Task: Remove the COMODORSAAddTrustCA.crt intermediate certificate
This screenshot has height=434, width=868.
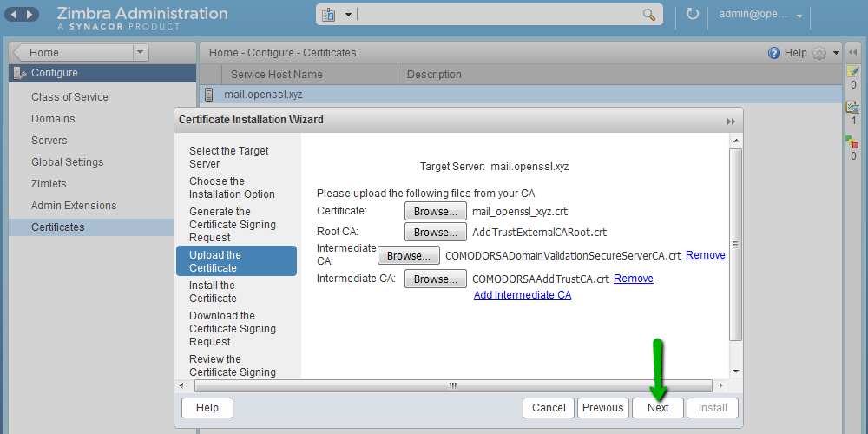Action: 634,279
